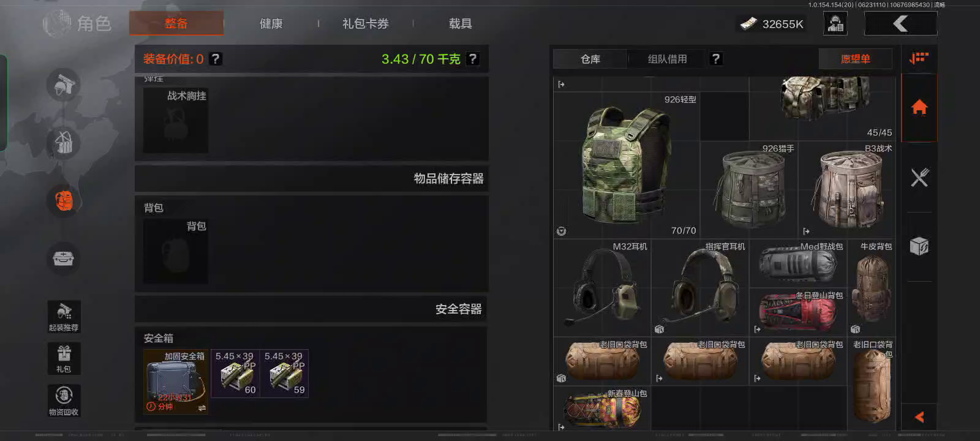Screen dimensions: 980x441
Task: Open 物资回收 item recycling
Action: pos(64,401)
